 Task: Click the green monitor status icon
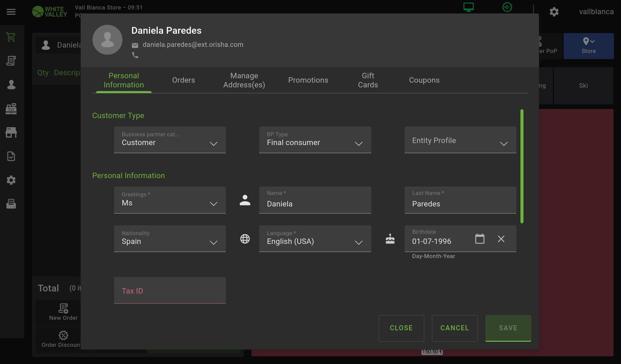[468, 7]
